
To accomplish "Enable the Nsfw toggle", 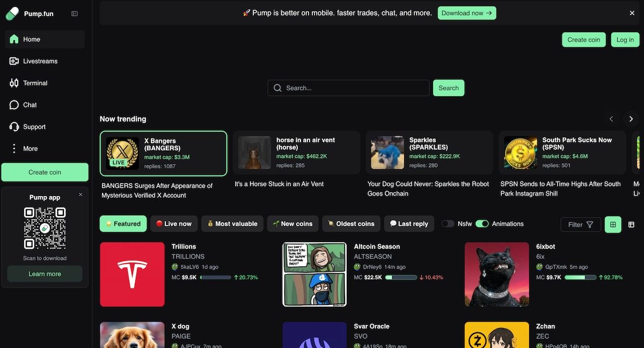I will pyautogui.click(x=448, y=224).
